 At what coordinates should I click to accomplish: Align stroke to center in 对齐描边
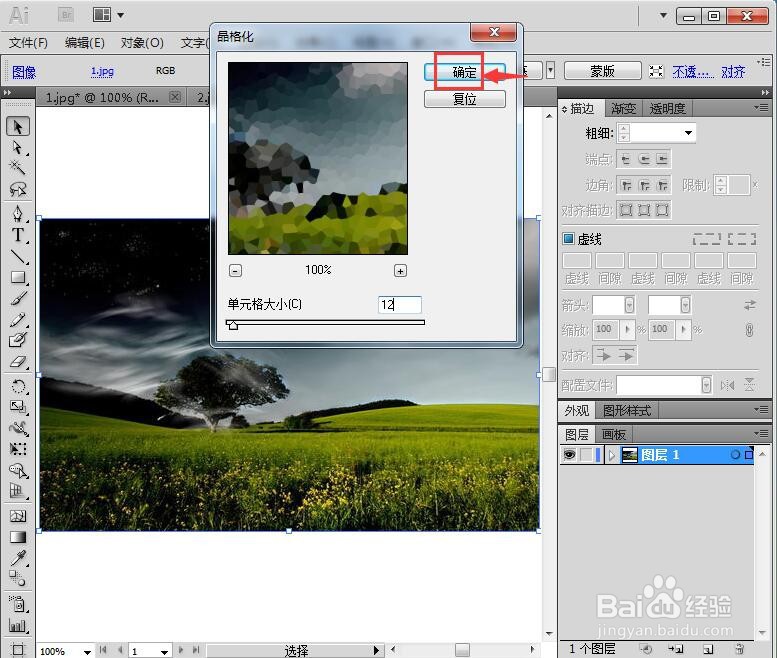626,210
